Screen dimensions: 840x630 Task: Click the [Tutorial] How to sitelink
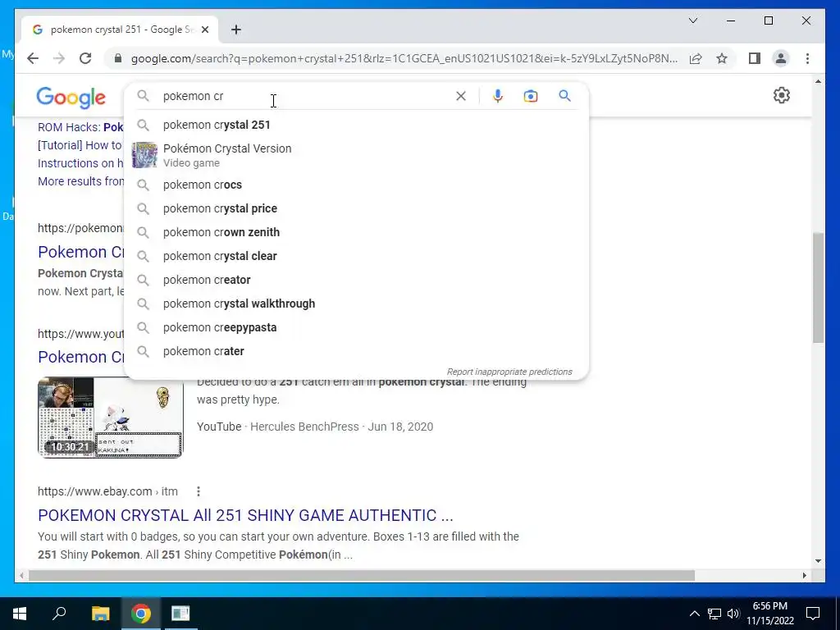(80, 145)
